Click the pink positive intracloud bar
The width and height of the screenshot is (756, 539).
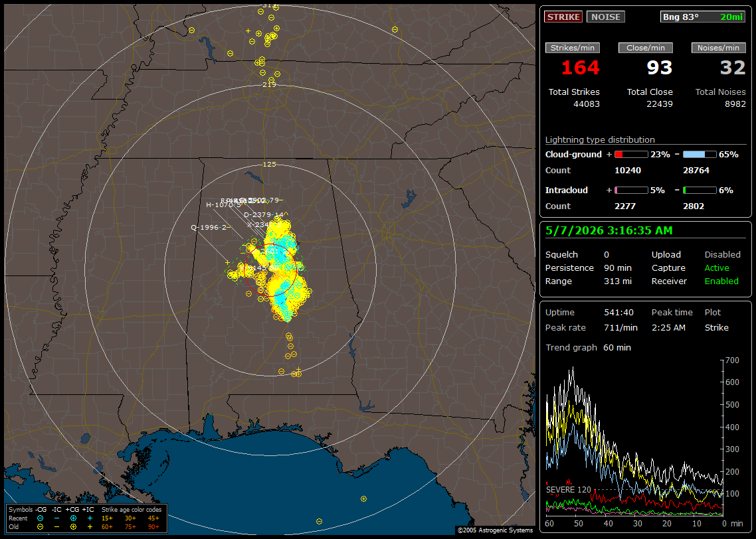click(x=632, y=191)
